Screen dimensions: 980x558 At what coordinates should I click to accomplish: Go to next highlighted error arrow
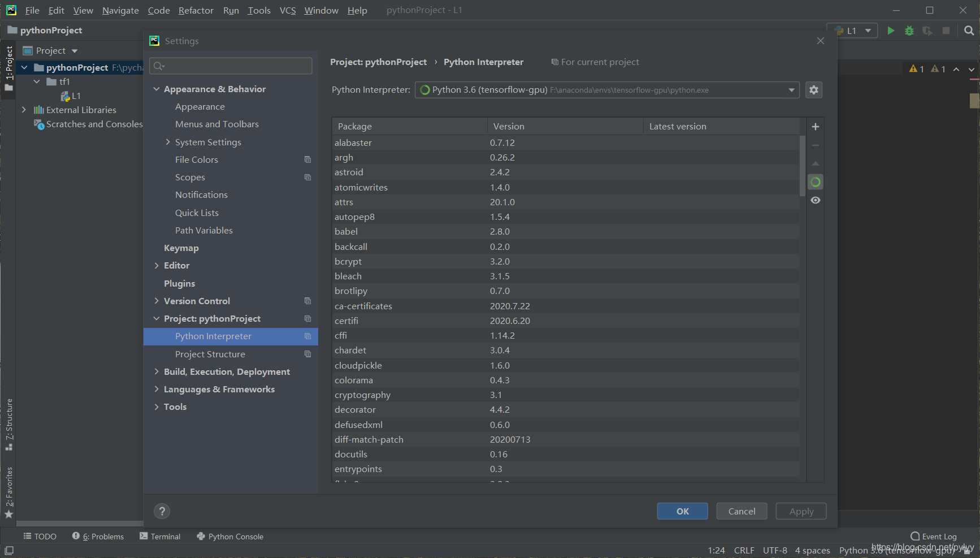972,69
